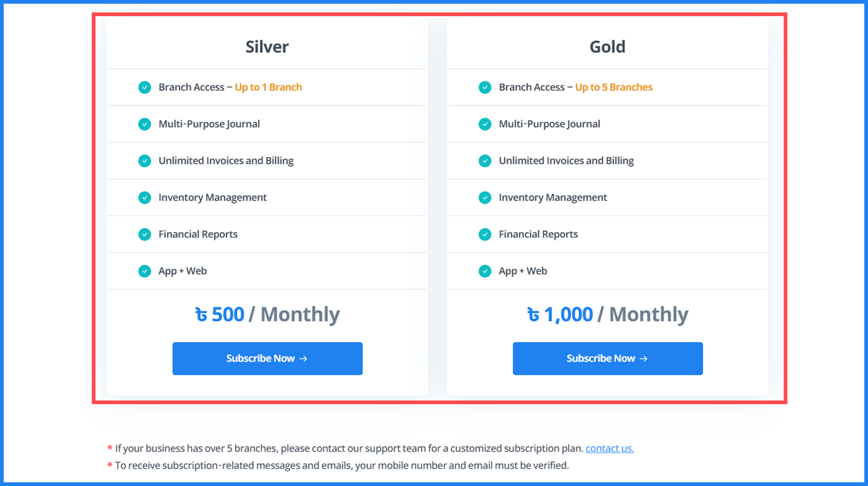
Task: Click the ৳ 500 / Monthly price
Action: pos(267,314)
